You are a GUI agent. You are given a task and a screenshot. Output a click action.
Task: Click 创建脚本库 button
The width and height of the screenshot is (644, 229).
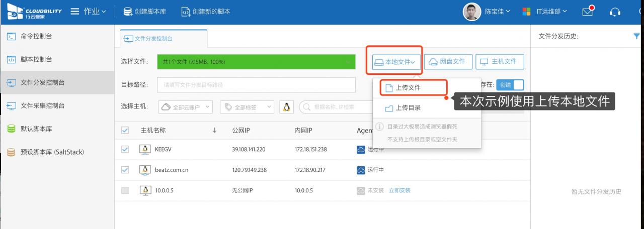click(x=145, y=11)
